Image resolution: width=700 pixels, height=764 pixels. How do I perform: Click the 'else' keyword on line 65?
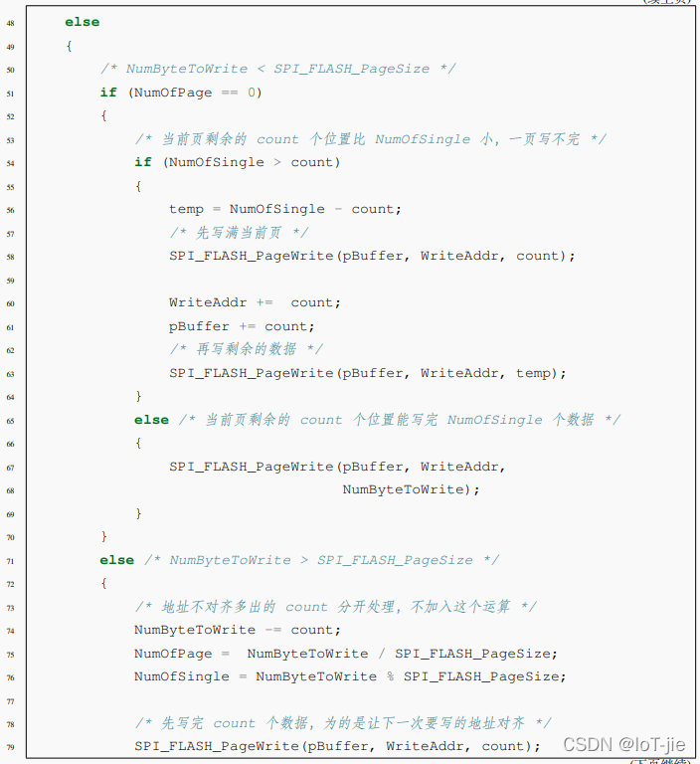click(151, 420)
